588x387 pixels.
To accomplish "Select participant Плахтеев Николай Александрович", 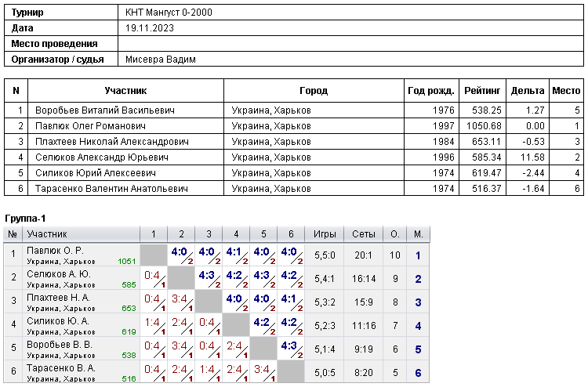I will coord(112,142).
